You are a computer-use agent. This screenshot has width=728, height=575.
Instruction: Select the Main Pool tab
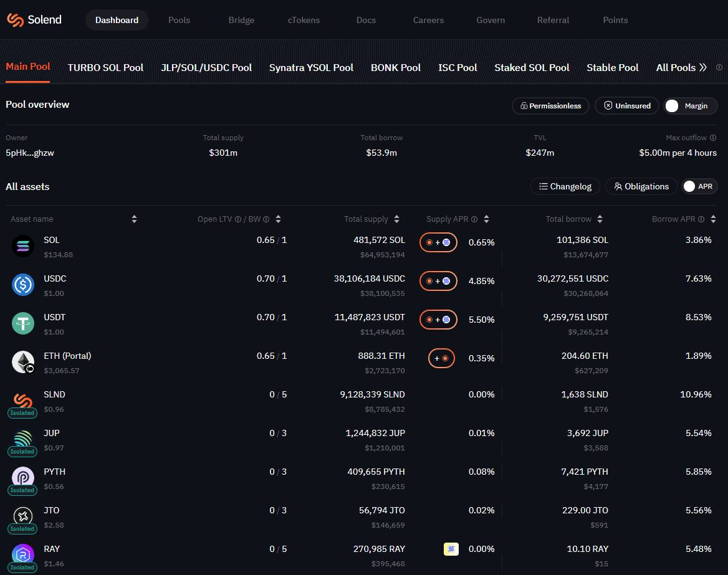coord(28,67)
